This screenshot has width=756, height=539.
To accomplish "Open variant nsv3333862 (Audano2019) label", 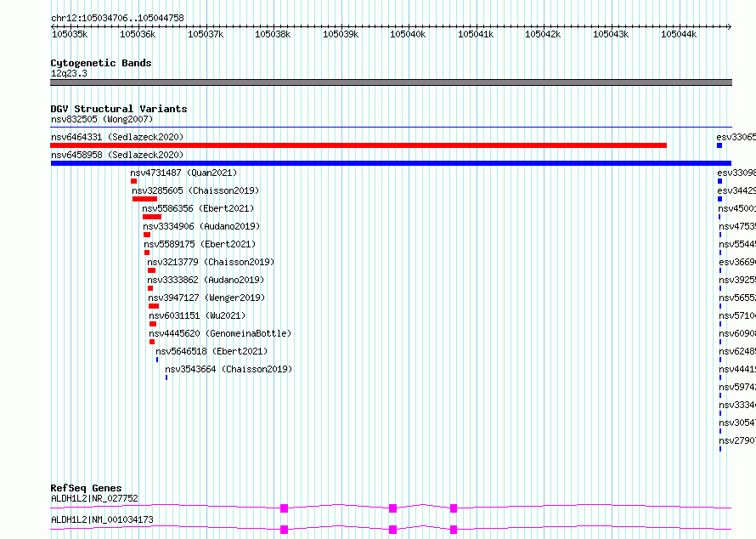I will [206, 280].
